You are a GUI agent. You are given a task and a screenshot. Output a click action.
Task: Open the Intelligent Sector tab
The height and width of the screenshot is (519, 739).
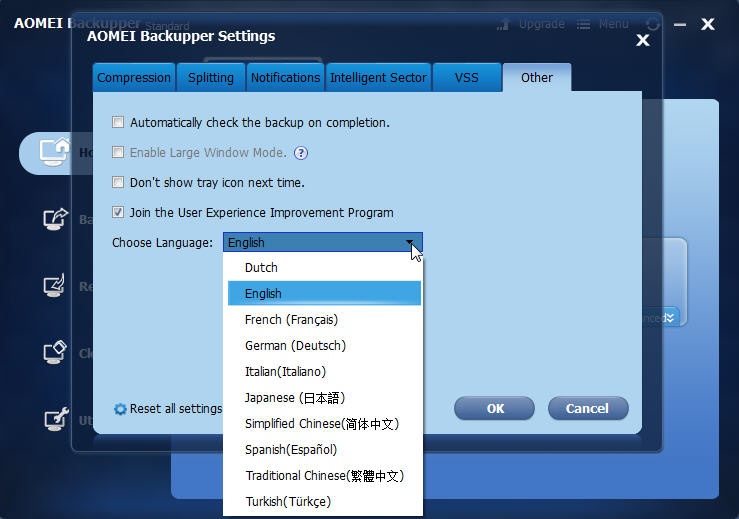tap(378, 77)
